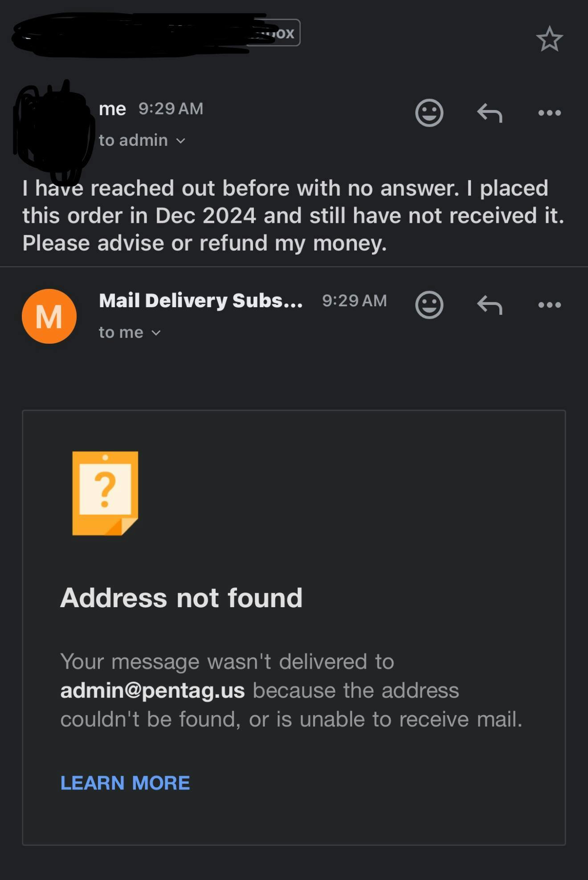This screenshot has width=588, height=880.
Task: Tap the 9:29 AM timestamp on bounce message
Action: (354, 301)
